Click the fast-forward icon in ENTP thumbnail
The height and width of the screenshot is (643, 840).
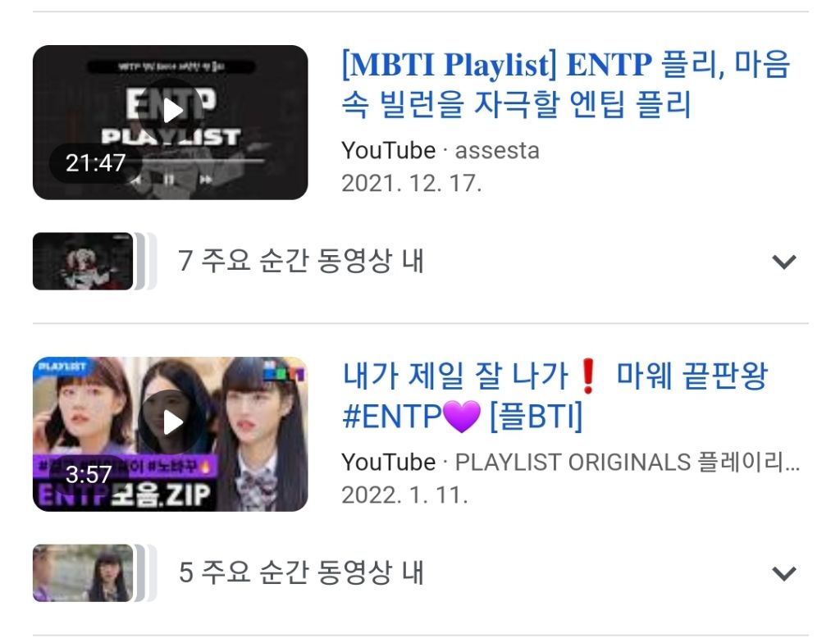point(206,180)
